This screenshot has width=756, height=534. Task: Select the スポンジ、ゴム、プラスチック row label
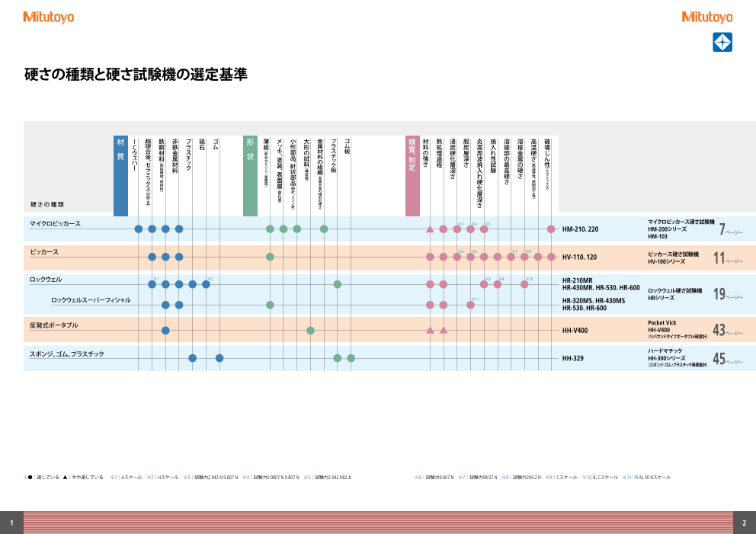click(66, 353)
